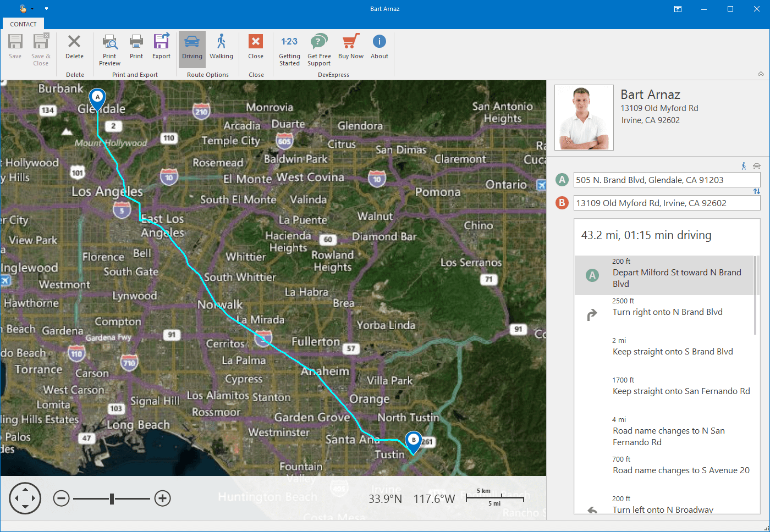Image resolution: width=770 pixels, height=532 pixels.
Task: Switch route back to Driving mode
Action: [192, 48]
